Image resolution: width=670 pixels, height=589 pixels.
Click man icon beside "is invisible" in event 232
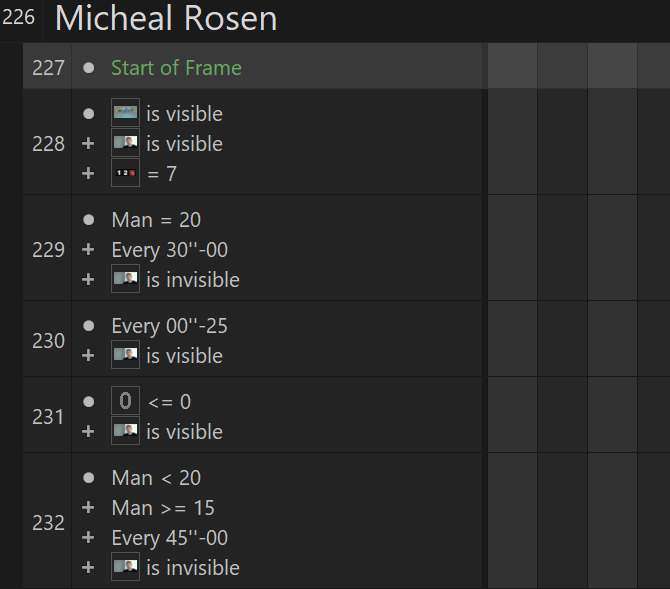point(125,567)
